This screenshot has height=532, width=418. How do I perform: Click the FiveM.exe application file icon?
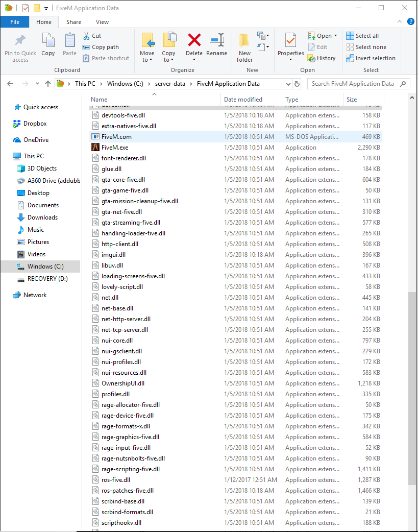95,147
